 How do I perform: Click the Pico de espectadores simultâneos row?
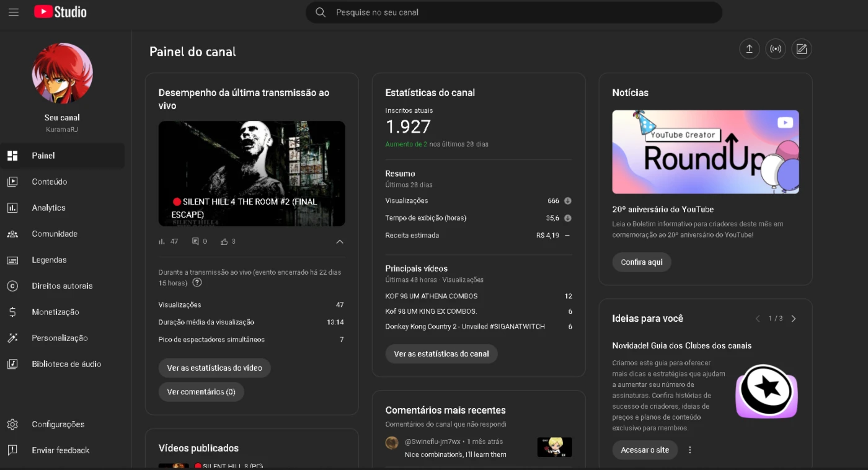pos(251,340)
